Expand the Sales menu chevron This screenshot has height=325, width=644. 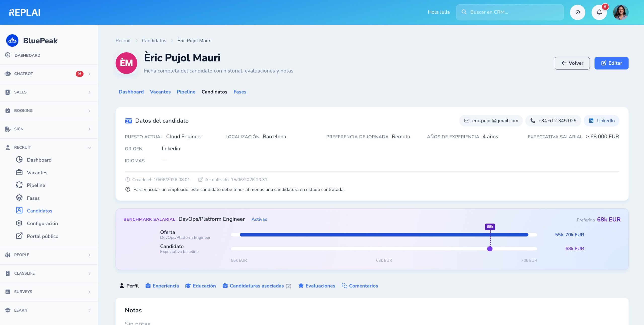pyautogui.click(x=89, y=92)
